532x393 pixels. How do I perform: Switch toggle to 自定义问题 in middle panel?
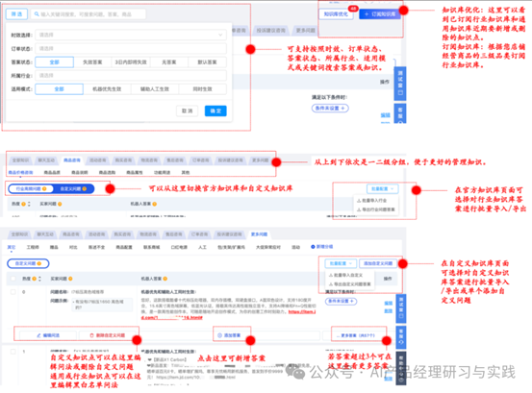coord(73,188)
